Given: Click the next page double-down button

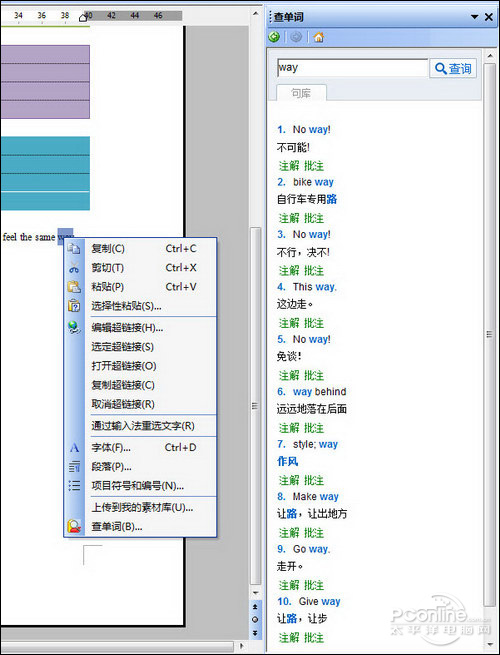Looking at the screenshot, I should click(x=255, y=633).
